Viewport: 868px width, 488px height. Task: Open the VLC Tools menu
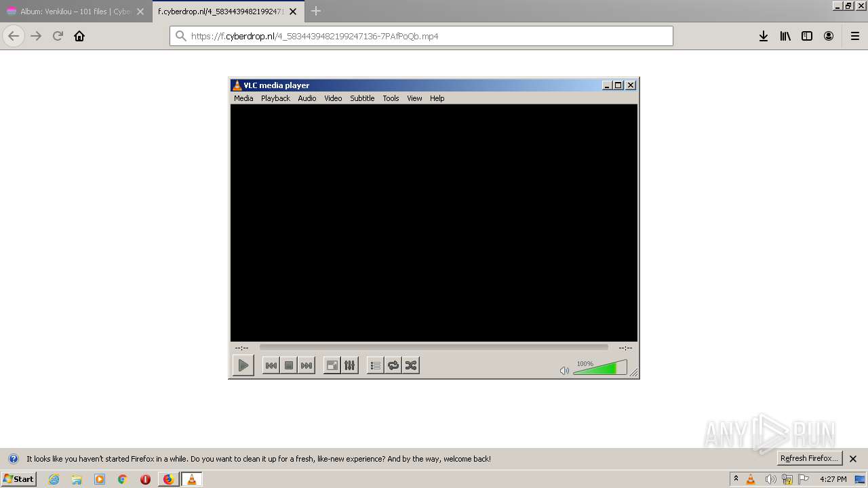pos(391,98)
